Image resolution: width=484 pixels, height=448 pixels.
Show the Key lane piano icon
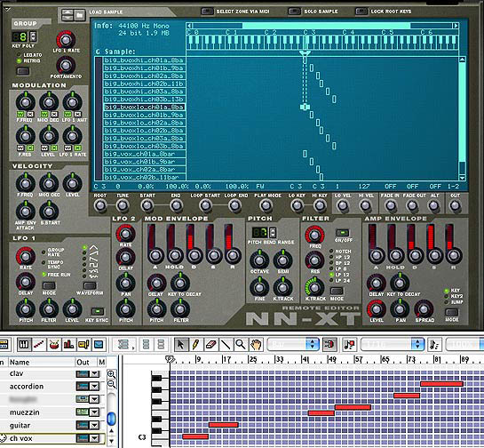click(24, 344)
